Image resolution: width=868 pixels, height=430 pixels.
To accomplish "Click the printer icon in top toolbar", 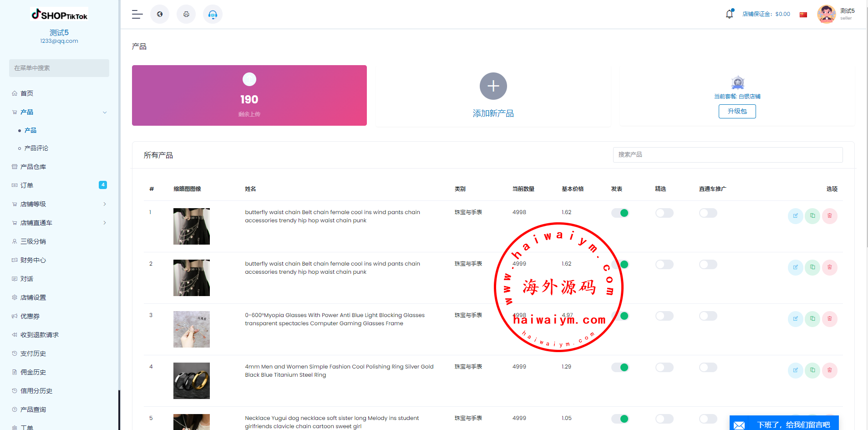I will pyautogui.click(x=186, y=15).
